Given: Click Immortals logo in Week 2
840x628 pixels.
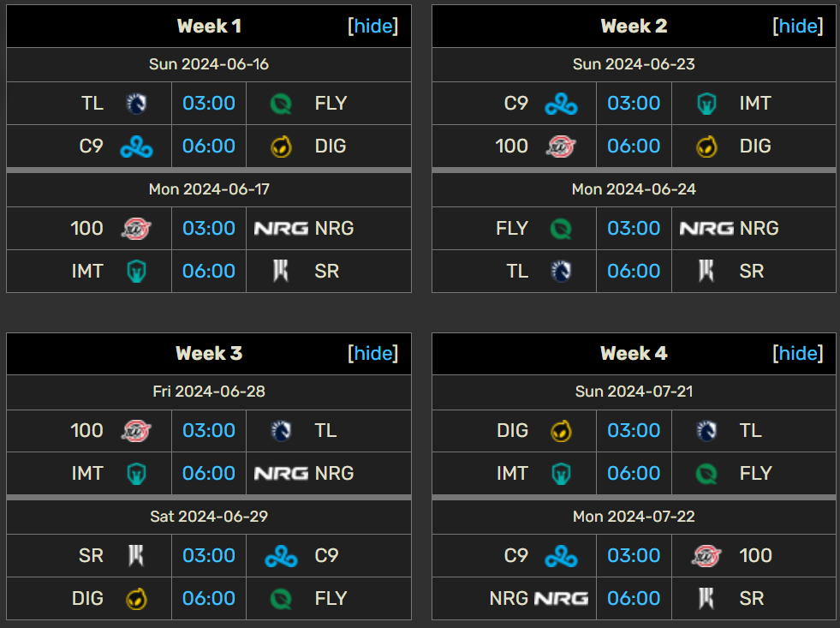Looking at the screenshot, I should (706, 104).
